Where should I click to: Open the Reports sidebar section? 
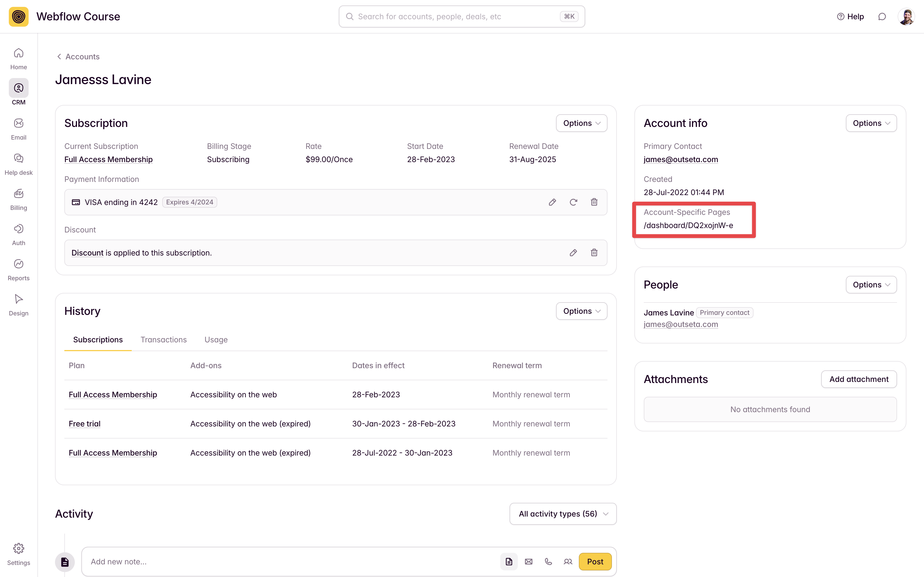click(18, 270)
